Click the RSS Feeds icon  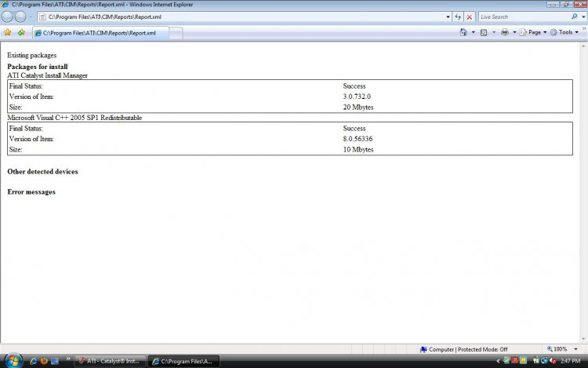pyautogui.click(x=484, y=32)
